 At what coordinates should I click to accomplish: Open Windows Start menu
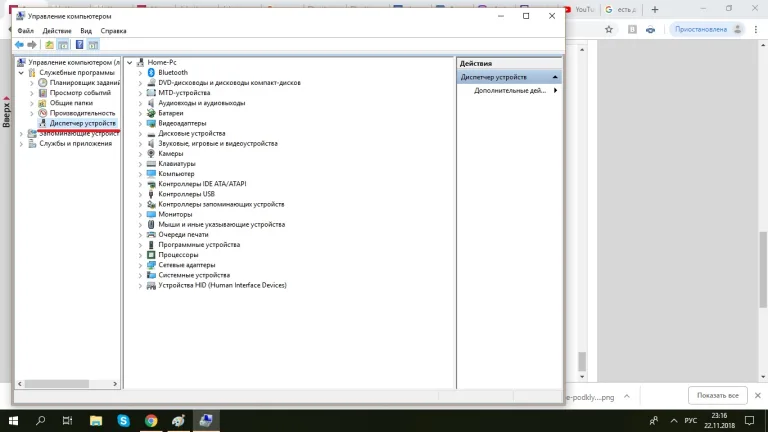[x=13, y=421]
